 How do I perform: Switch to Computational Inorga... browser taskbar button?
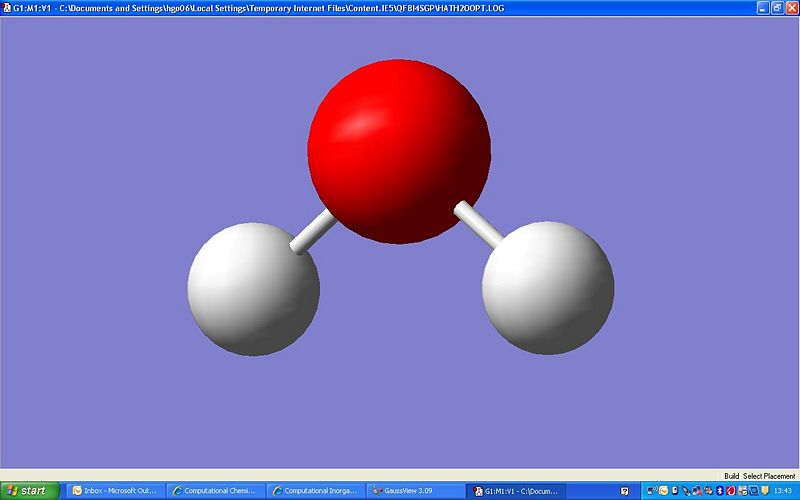[316, 491]
